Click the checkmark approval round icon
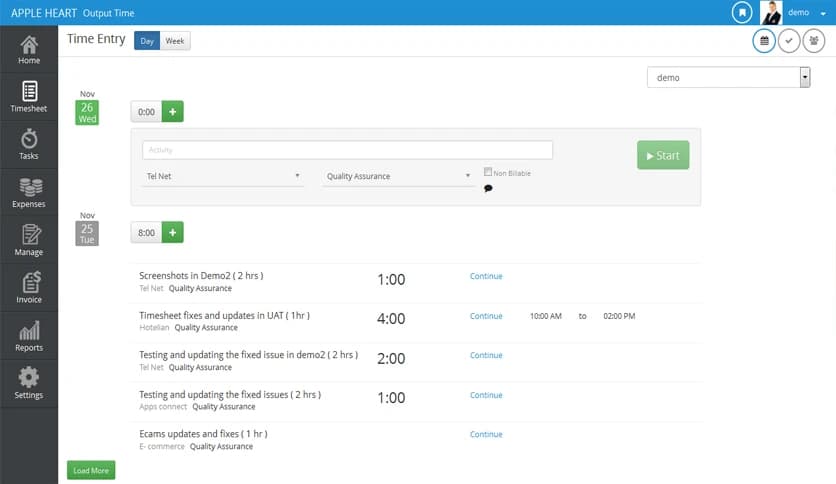The image size is (836, 484). click(x=789, y=41)
